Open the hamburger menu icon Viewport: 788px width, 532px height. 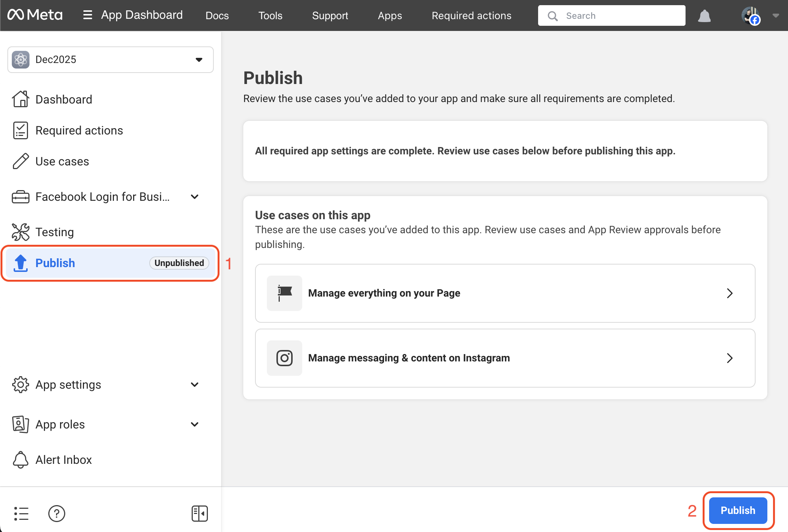point(87,15)
